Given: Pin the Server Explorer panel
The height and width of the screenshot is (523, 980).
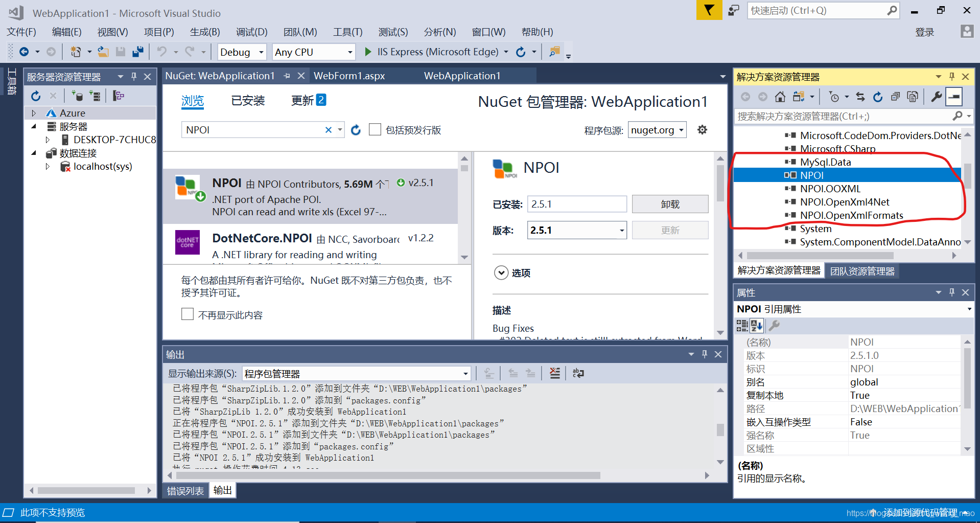Looking at the screenshot, I should pos(134,76).
